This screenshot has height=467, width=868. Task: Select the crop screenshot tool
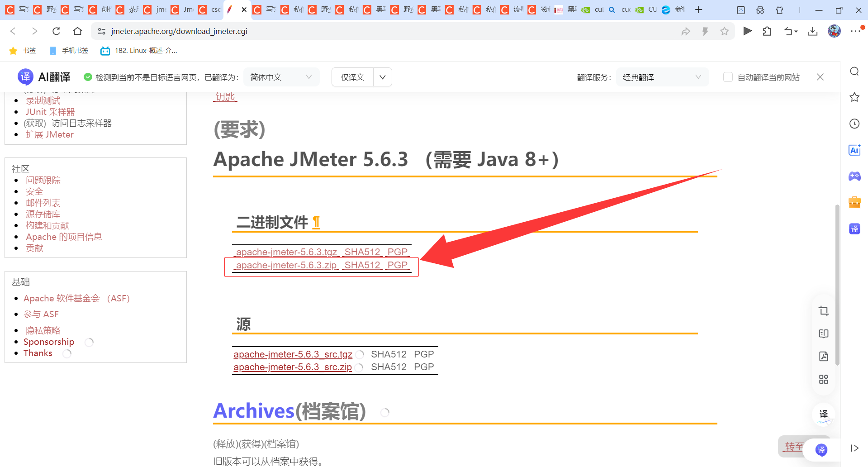(x=824, y=311)
